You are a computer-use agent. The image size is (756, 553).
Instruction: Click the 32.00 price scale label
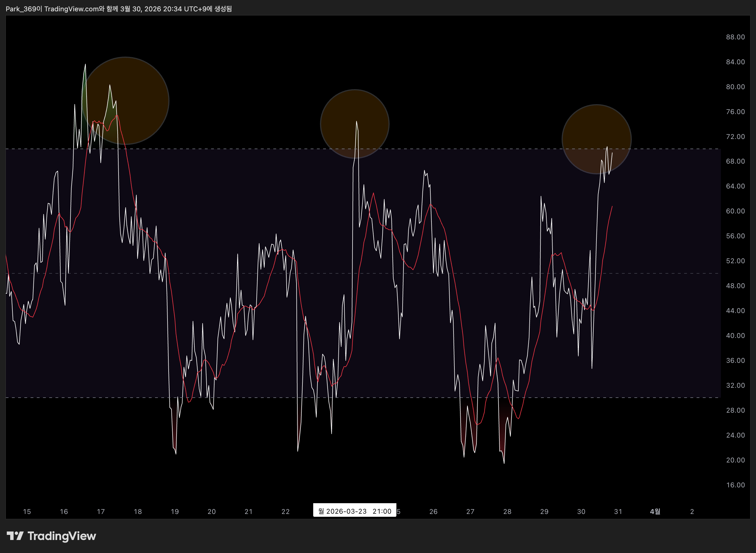point(735,385)
